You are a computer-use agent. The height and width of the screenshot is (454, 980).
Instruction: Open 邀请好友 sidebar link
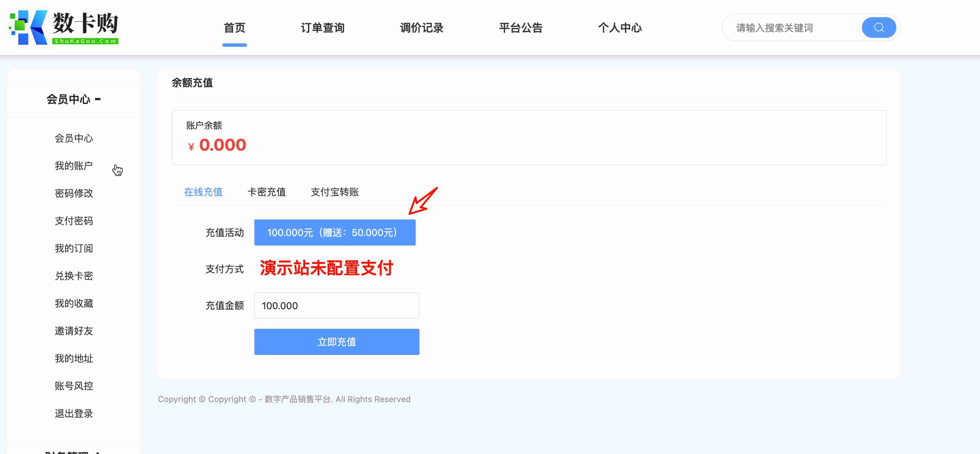(74, 331)
